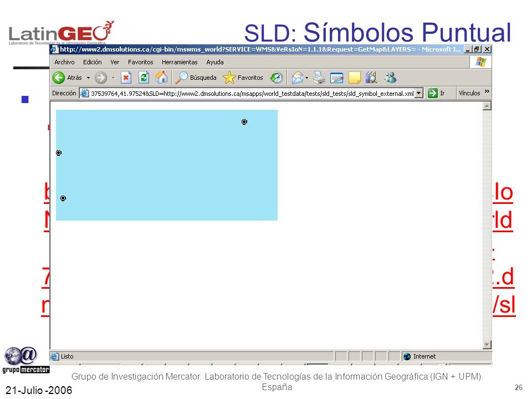This screenshot has width=532, height=399.
Task: Refresh the page with green arrows icon
Action: click(x=144, y=78)
